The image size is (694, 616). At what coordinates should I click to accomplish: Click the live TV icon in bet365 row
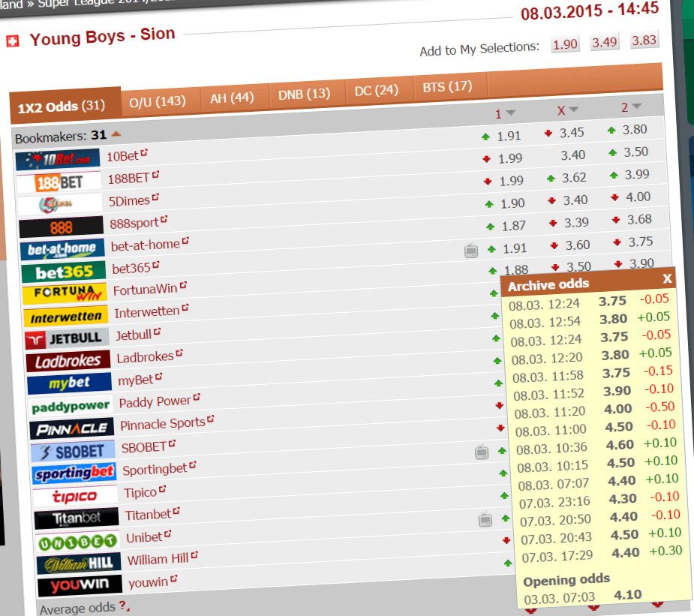pyautogui.click(x=471, y=251)
